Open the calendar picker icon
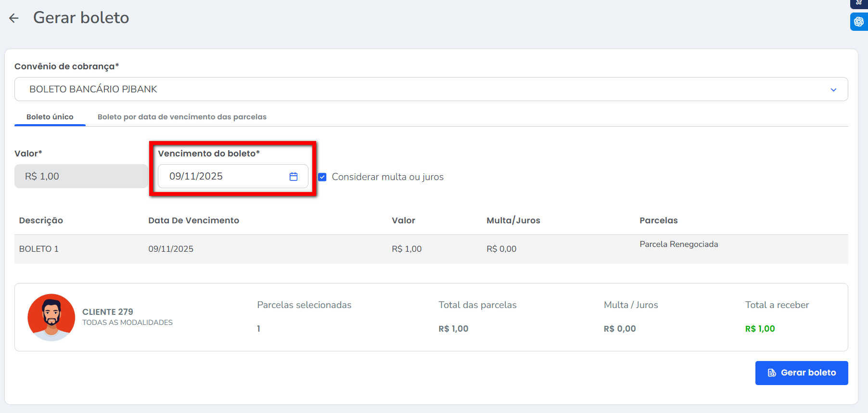This screenshot has height=413, width=868. pyautogui.click(x=294, y=177)
